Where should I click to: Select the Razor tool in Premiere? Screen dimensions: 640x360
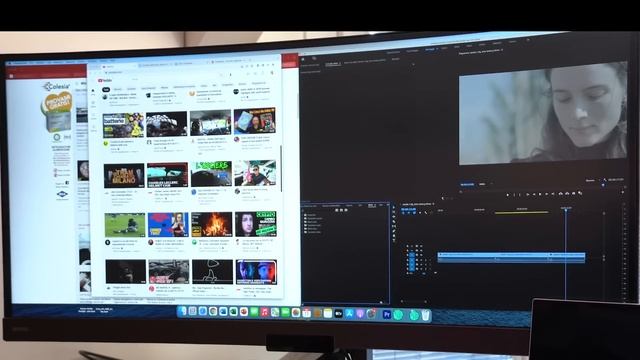tap(394, 222)
